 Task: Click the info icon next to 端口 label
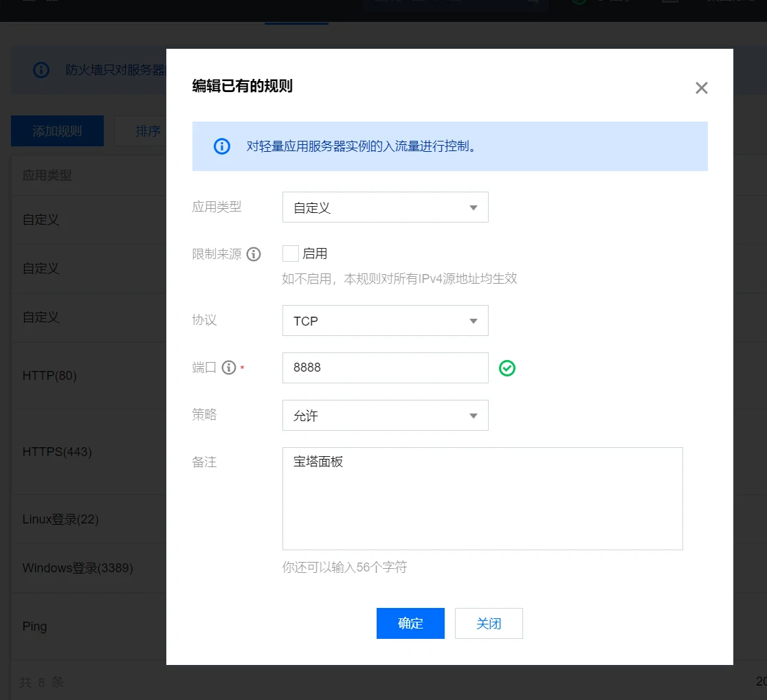tap(229, 368)
